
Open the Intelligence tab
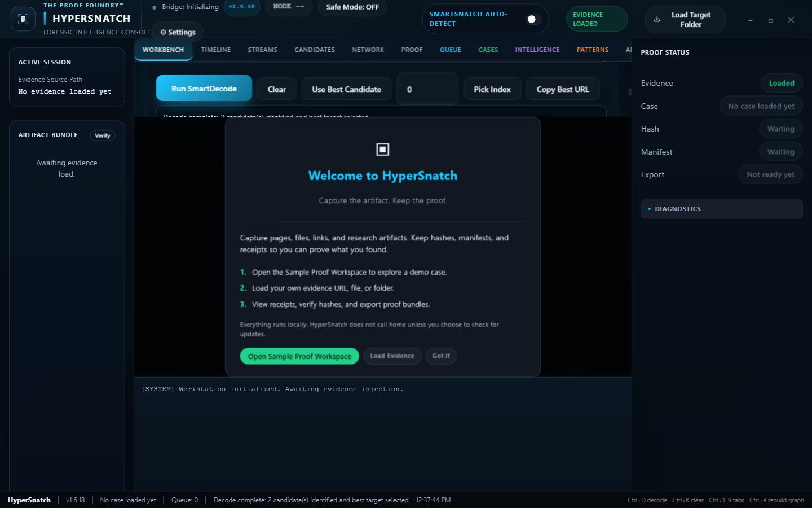537,50
